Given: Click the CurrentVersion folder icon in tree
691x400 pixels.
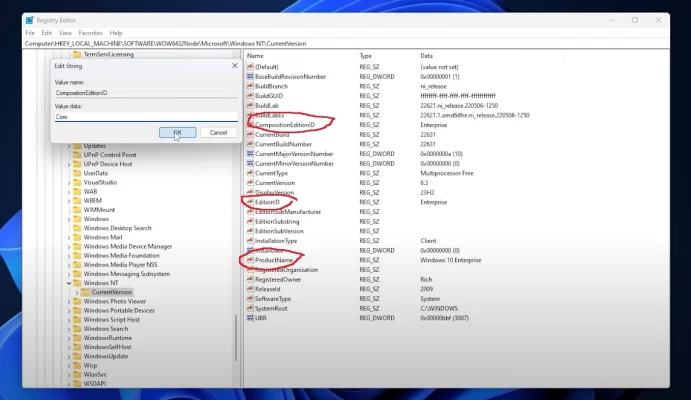Looking at the screenshot, I should (x=85, y=292).
